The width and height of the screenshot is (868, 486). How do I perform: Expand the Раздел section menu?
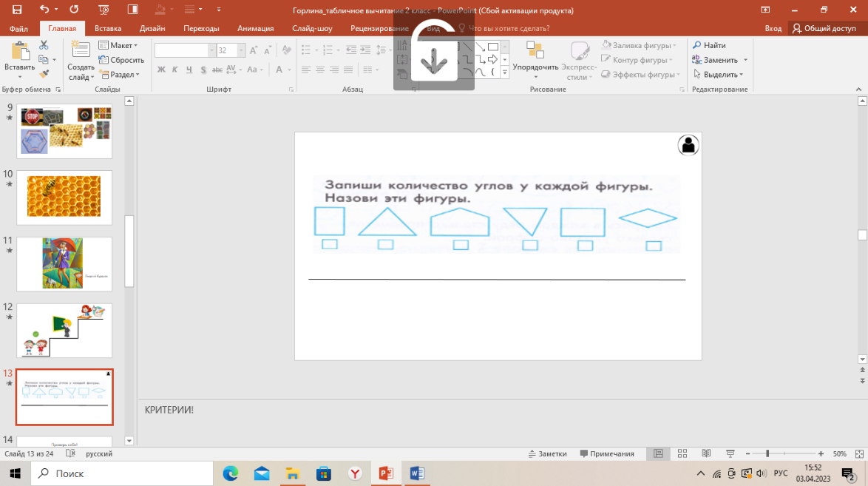pos(120,74)
